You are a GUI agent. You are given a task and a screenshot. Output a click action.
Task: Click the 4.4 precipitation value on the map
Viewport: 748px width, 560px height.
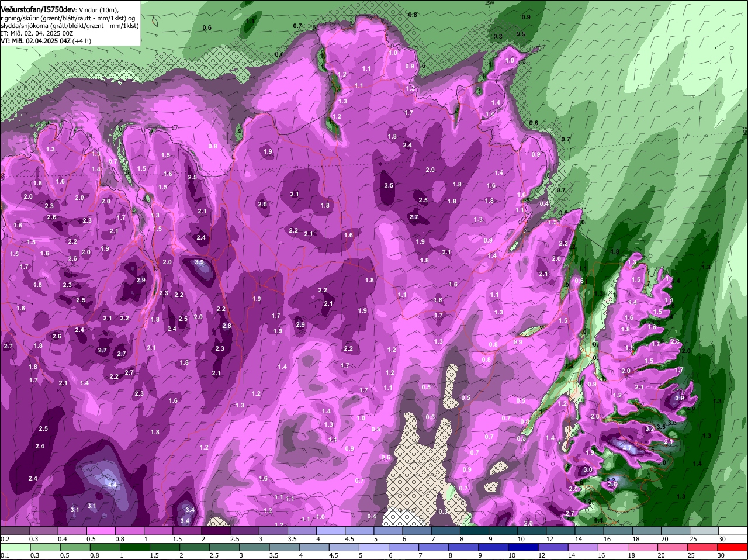[112, 485]
